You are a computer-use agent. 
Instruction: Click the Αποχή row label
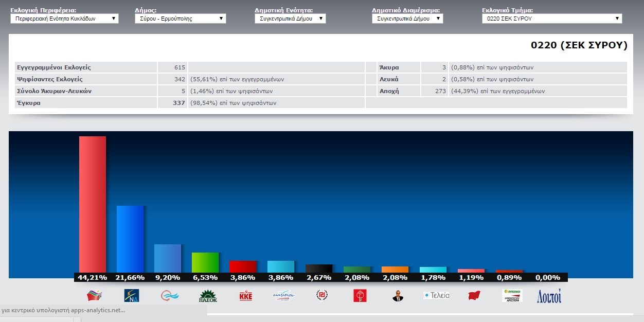[x=389, y=91]
